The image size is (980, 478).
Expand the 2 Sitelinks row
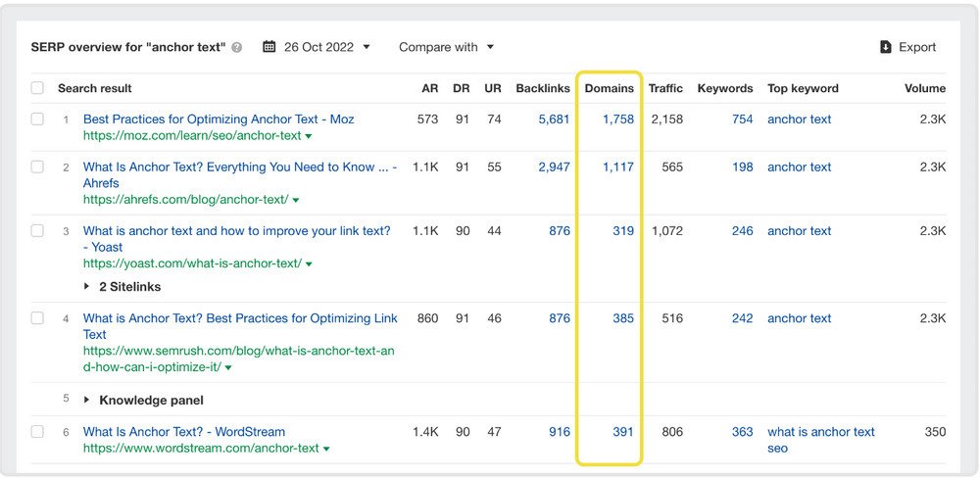89,287
